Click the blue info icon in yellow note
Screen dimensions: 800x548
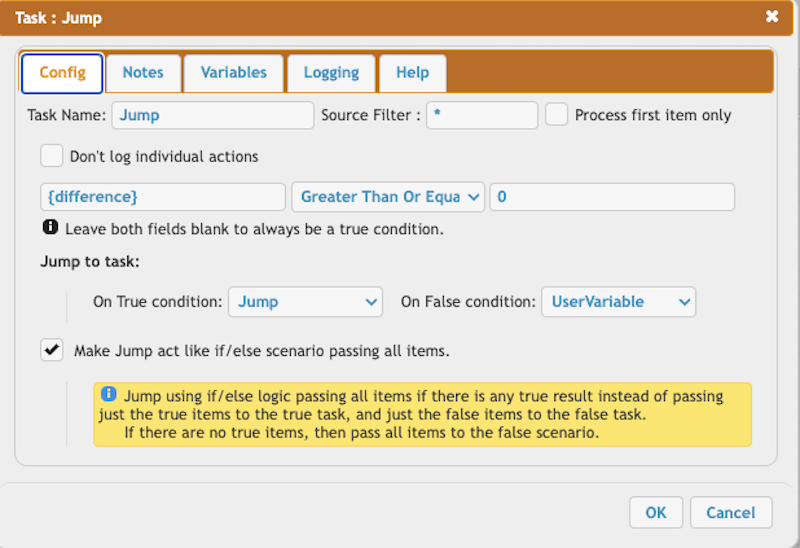coord(109,394)
